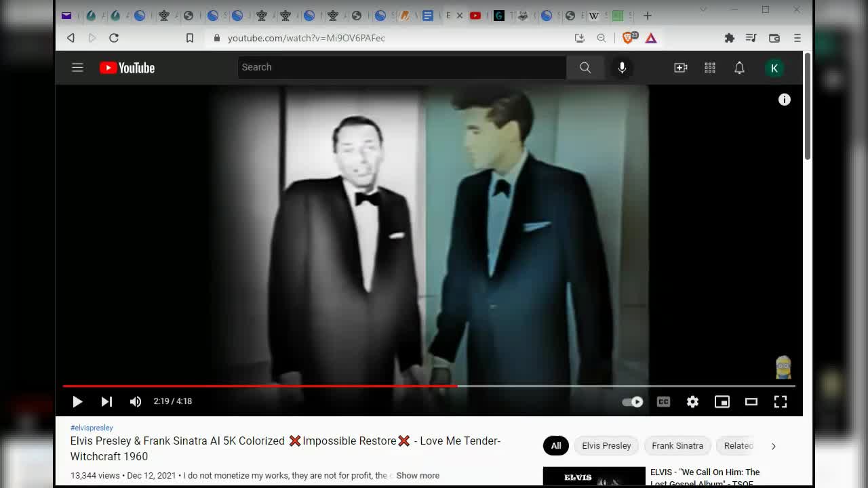Close the current YouTube tab
The image size is (868, 488).
tap(460, 16)
